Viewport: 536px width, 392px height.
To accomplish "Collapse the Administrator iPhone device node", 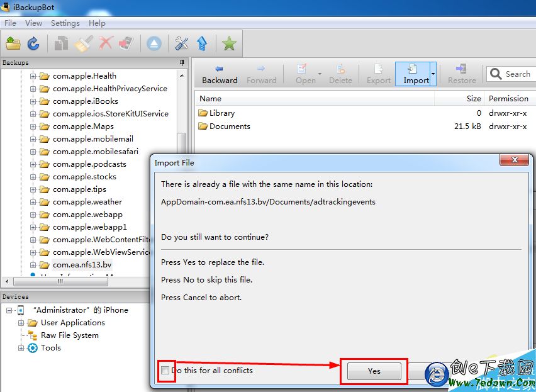I will pyautogui.click(x=9, y=310).
